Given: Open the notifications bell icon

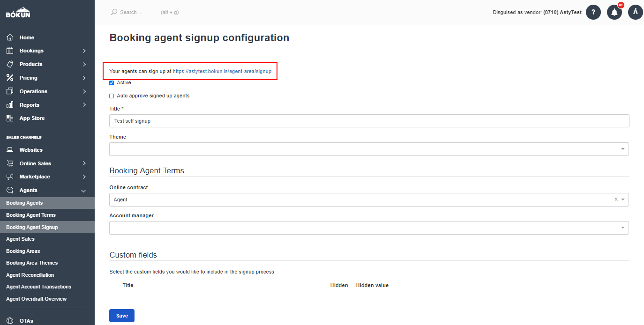Looking at the screenshot, I should pyautogui.click(x=614, y=12).
